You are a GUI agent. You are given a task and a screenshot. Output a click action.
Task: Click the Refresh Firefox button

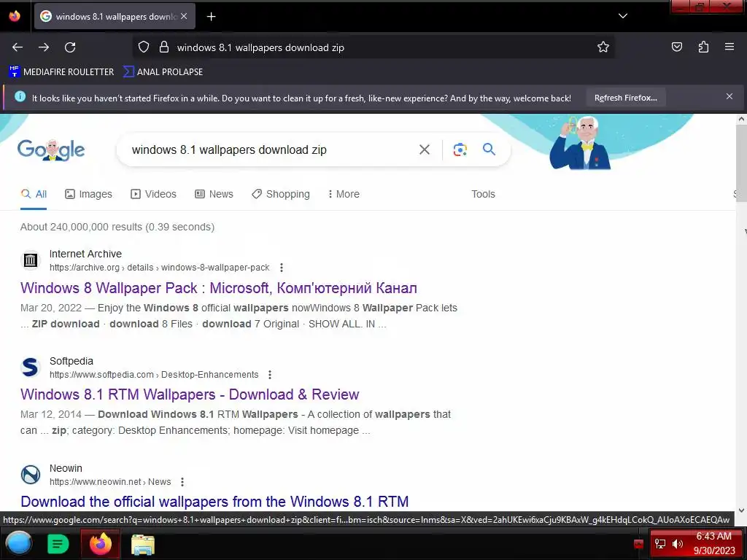(x=625, y=98)
